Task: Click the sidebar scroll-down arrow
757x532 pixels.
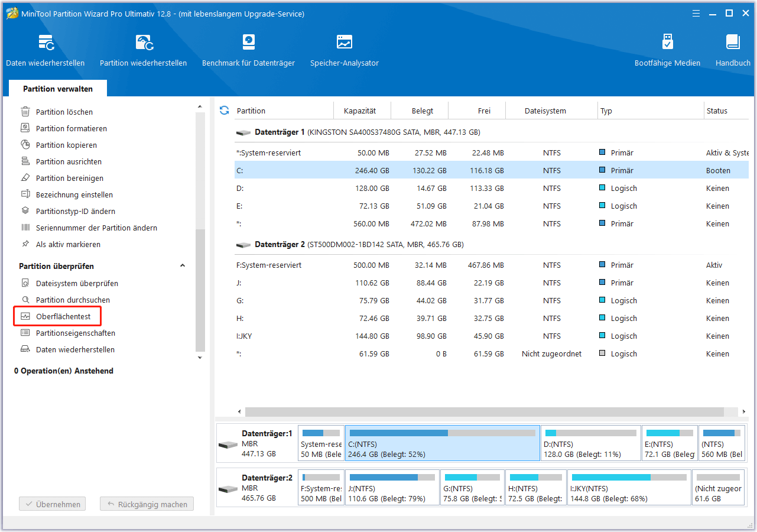Action: (200, 357)
